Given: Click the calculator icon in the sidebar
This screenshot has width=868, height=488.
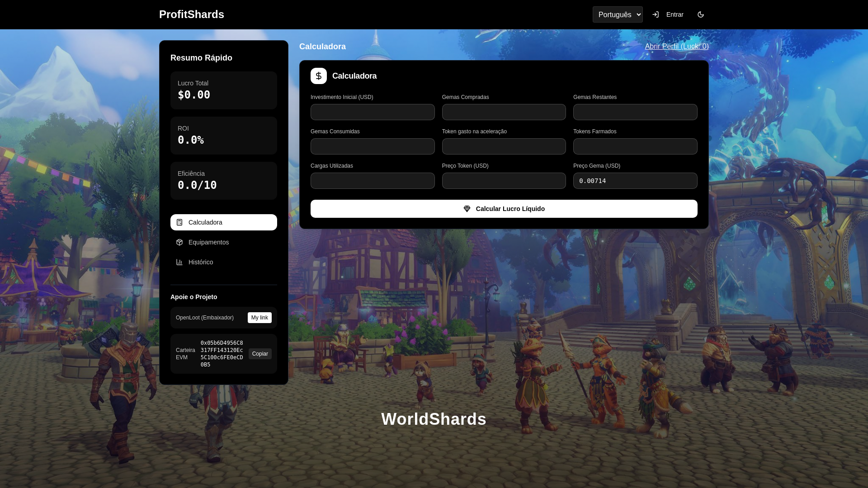Looking at the screenshot, I should [179, 222].
